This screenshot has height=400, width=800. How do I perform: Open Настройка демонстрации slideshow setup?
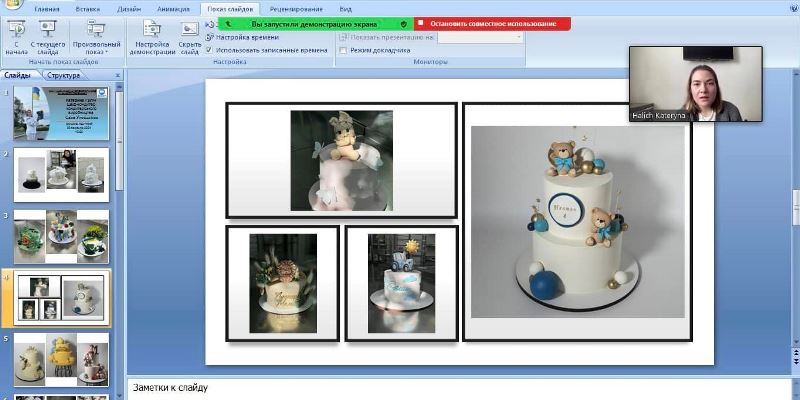(x=152, y=38)
